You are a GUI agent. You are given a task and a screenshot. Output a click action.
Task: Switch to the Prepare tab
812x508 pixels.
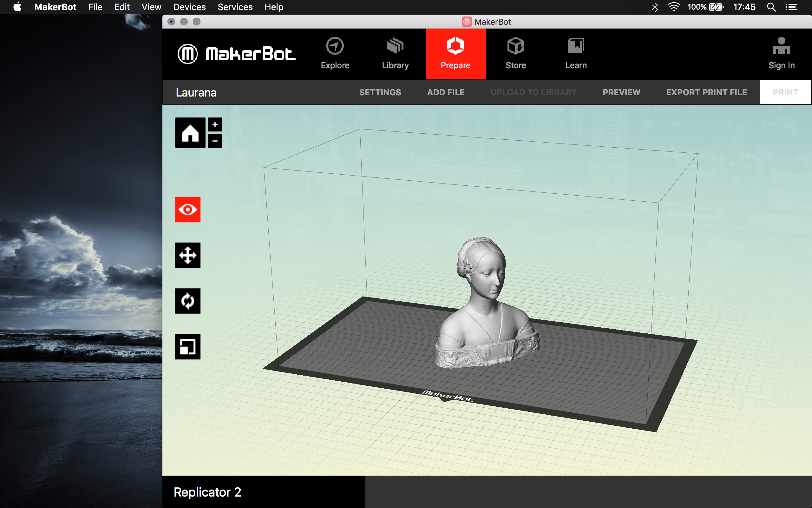coord(456,54)
